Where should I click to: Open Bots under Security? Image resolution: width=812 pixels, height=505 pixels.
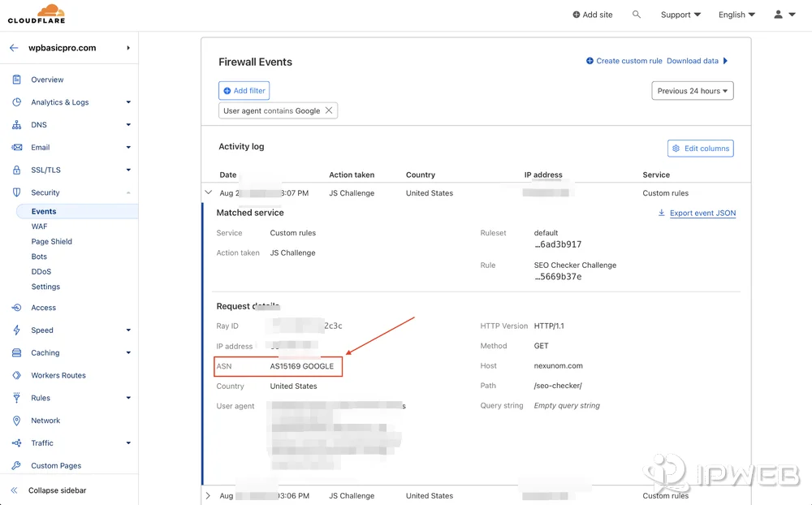point(39,257)
